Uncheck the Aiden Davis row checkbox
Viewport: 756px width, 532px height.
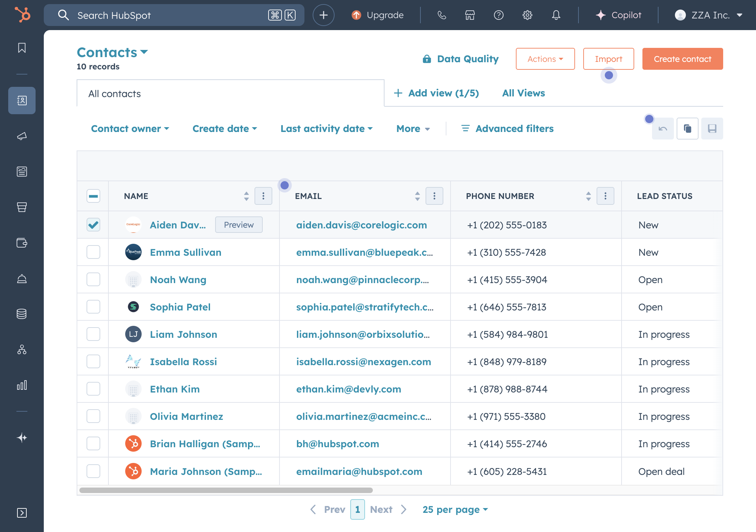[93, 225]
